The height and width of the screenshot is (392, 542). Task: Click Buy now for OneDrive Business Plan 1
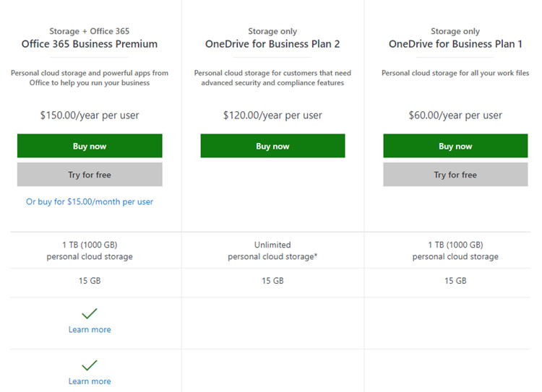tap(455, 146)
